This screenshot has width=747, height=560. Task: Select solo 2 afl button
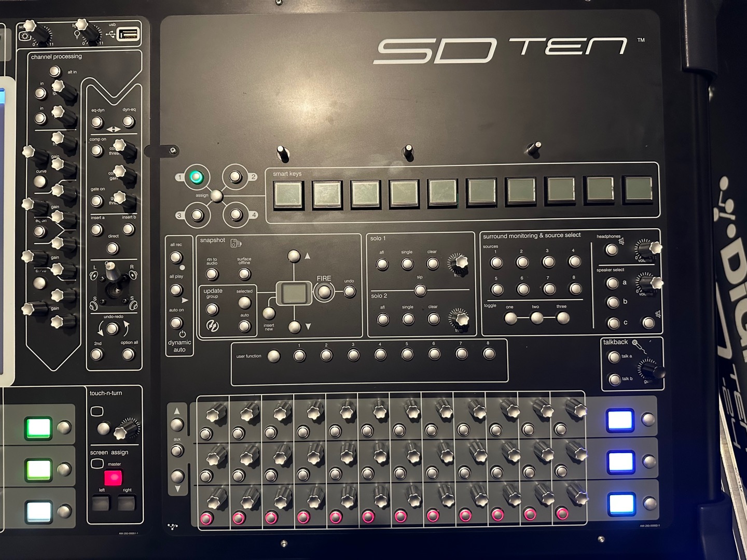(x=383, y=319)
